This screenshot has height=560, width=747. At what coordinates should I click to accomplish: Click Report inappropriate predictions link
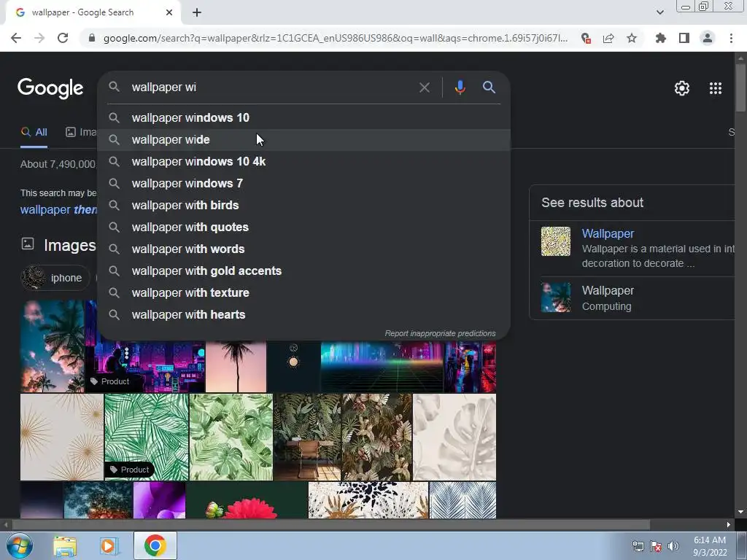pyautogui.click(x=440, y=333)
